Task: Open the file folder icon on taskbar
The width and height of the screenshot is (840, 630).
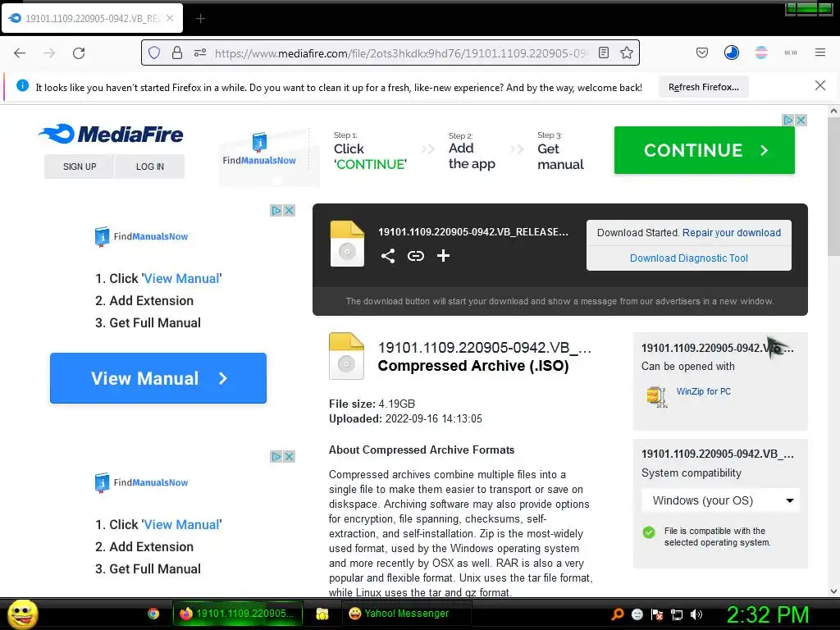Action: [322, 614]
